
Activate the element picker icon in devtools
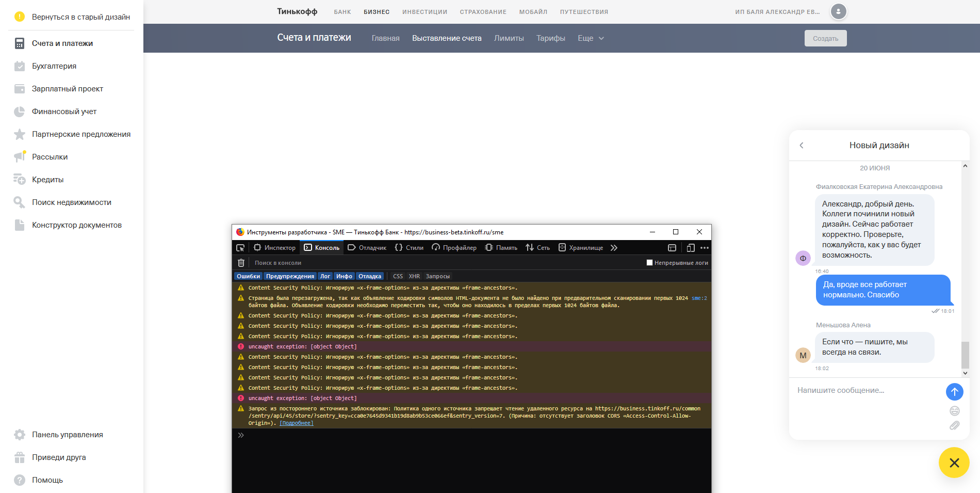[x=240, y=248]
